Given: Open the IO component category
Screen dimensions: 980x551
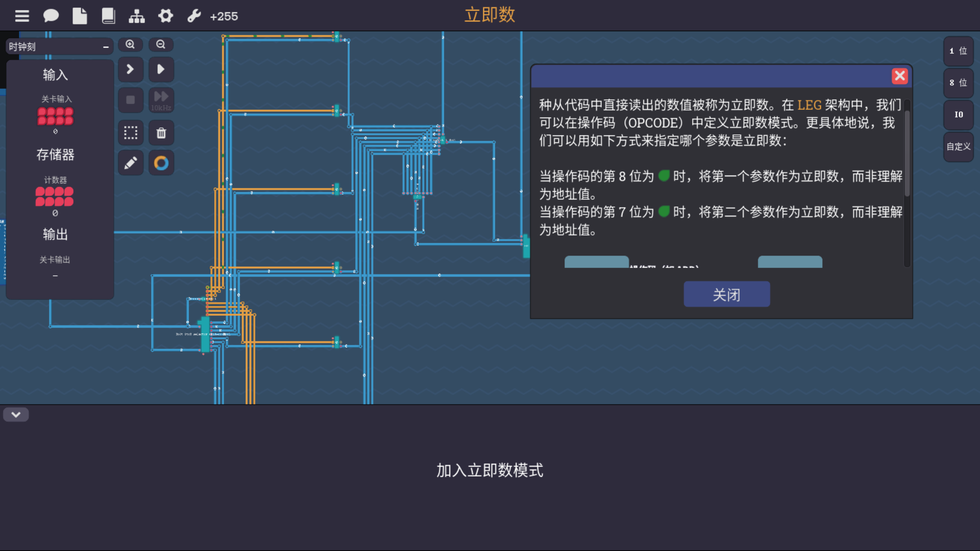Looking at the screenshot, I should 958,115.
